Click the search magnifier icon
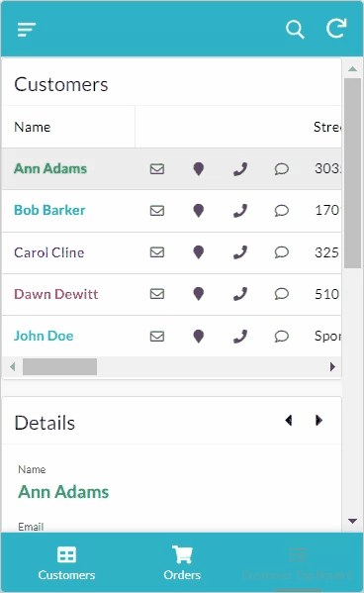Image resolution: width=364 pixels, height=593 pixels. [x=295, y=29]
